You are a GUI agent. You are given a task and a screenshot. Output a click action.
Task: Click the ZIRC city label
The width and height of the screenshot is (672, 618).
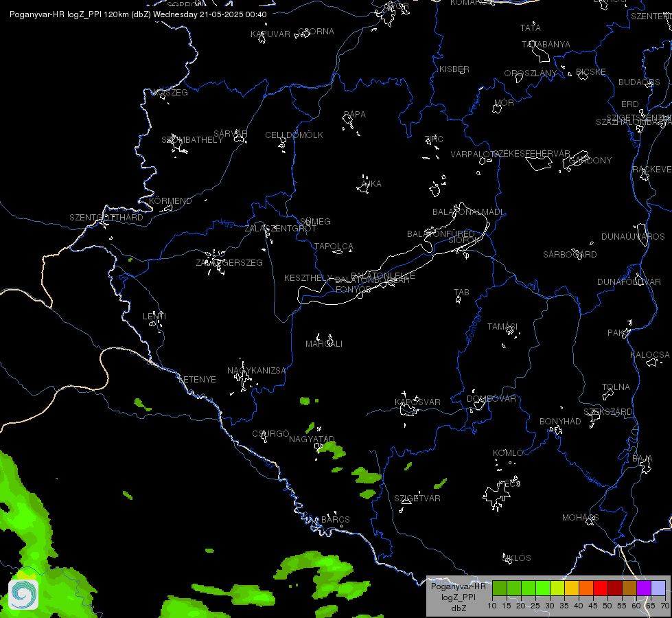point(434,139)
